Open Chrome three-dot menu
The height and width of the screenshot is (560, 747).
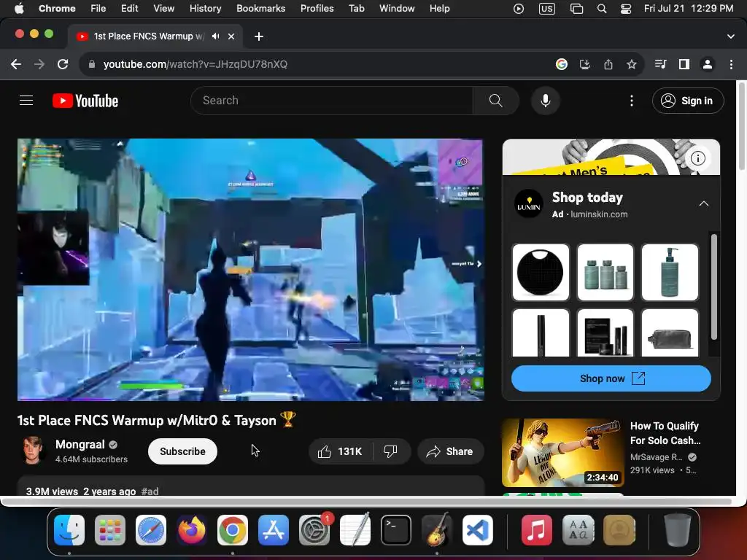tap(731, 64)
